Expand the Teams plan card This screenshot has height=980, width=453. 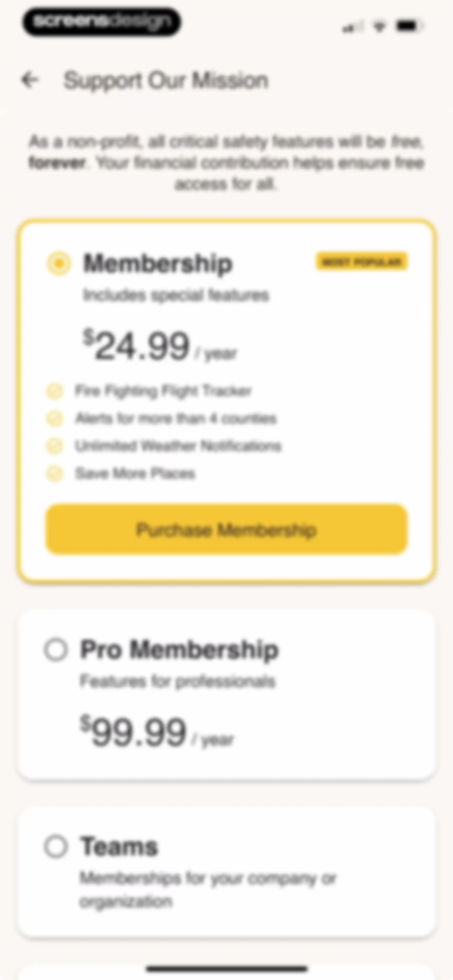(227, 872)
